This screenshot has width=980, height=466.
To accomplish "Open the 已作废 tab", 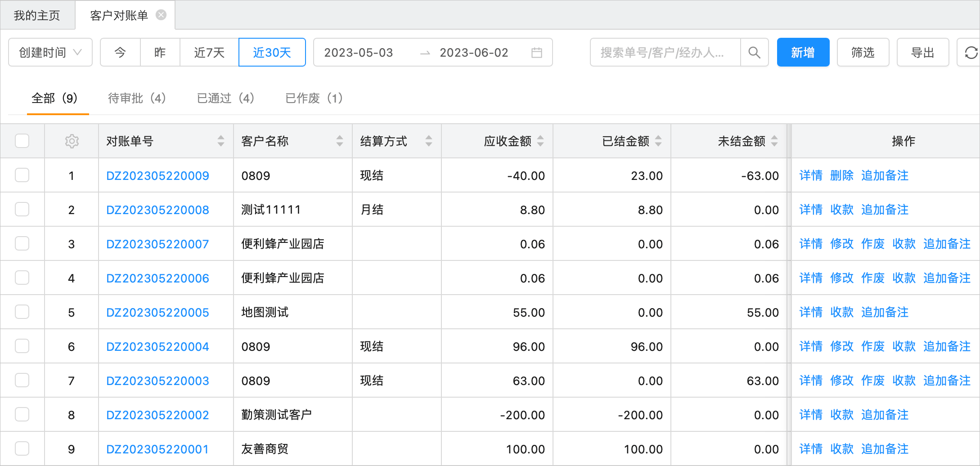I will [x=314, y=98].
